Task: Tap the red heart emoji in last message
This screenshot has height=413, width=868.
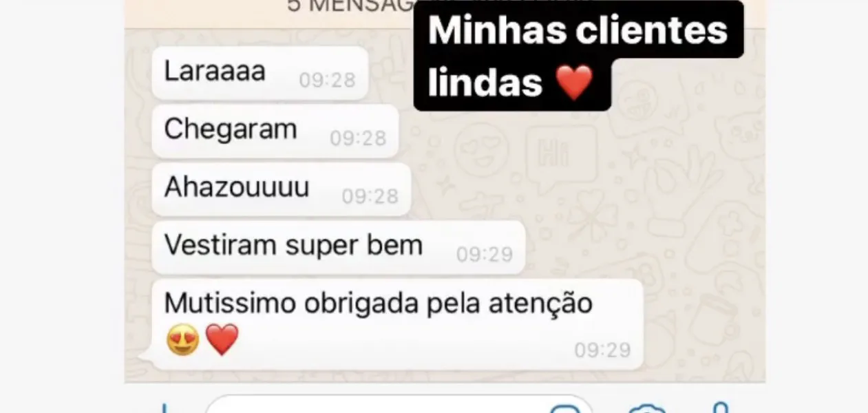Action: point(222,340)
